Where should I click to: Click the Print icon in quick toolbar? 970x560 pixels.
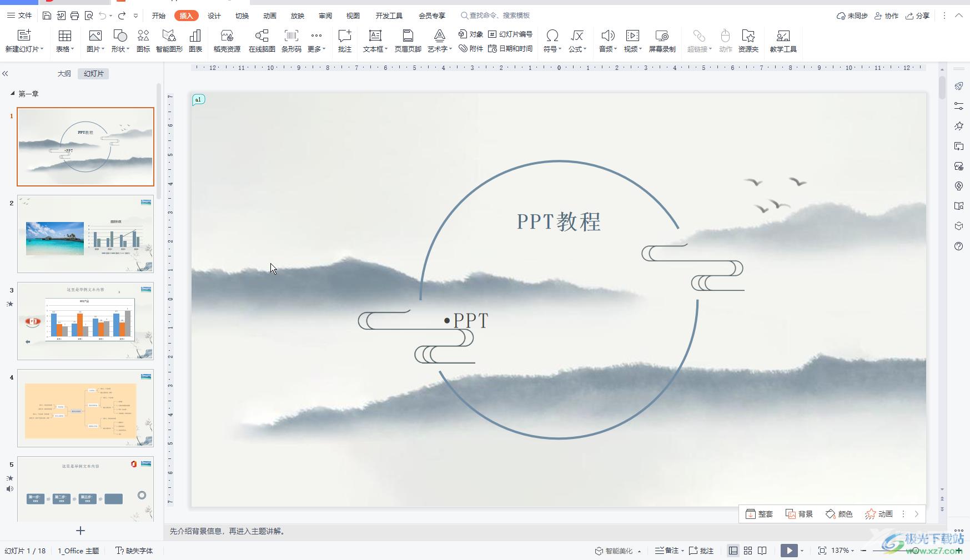point(75,16)
